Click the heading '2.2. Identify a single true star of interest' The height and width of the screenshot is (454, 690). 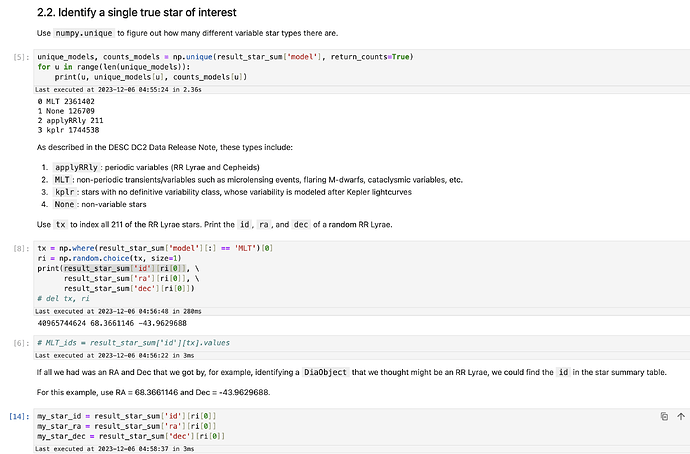pyautogui.click(x=137, y=12)
